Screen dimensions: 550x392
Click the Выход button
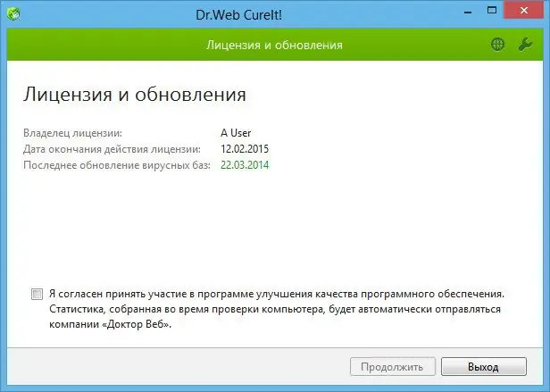coord(484,367)
